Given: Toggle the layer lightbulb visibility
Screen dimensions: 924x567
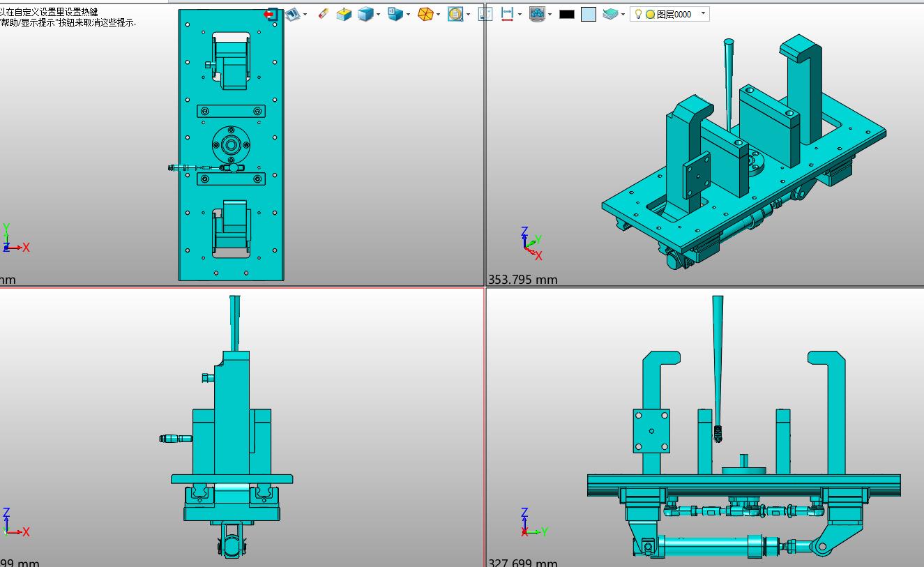Looking at the screenshot, I should tap(637, 14).
